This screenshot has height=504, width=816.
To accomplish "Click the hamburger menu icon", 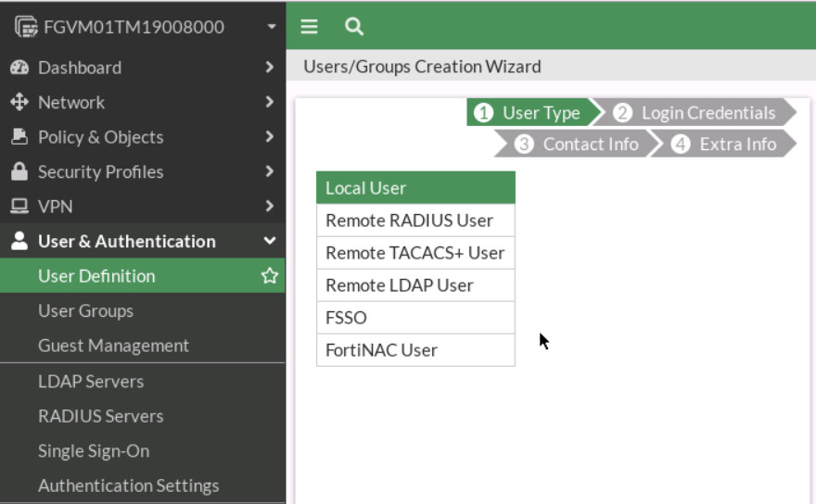I will coord(310,27).
